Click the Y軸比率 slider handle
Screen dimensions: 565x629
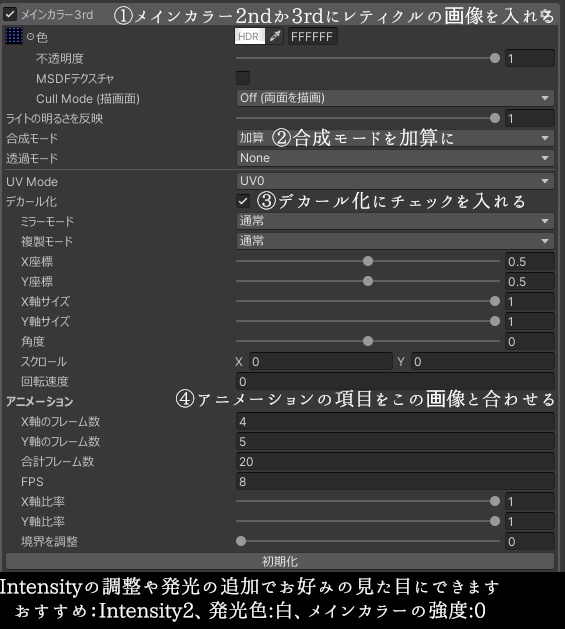pyautogui.click(x=495, y=521)
